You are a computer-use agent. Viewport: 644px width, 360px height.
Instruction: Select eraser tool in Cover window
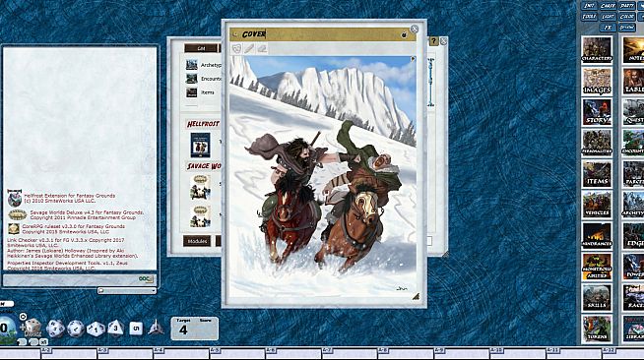[262, 49]
